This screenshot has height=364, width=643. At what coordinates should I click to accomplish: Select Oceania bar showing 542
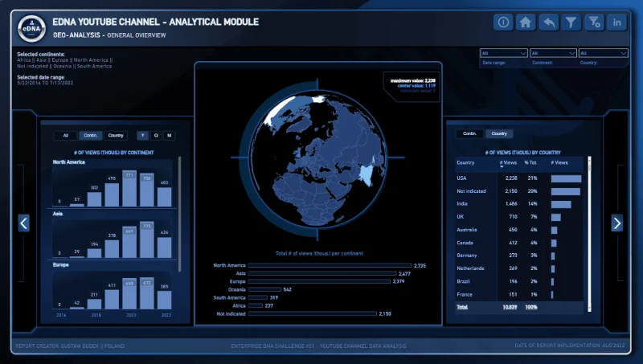click(x=264, y=289)
